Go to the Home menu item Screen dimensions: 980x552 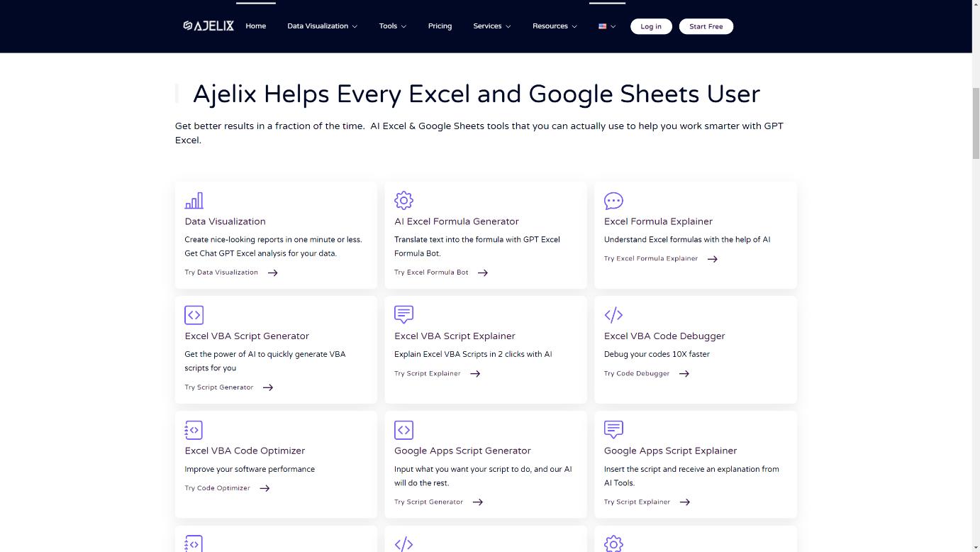[x=256, y=26]
